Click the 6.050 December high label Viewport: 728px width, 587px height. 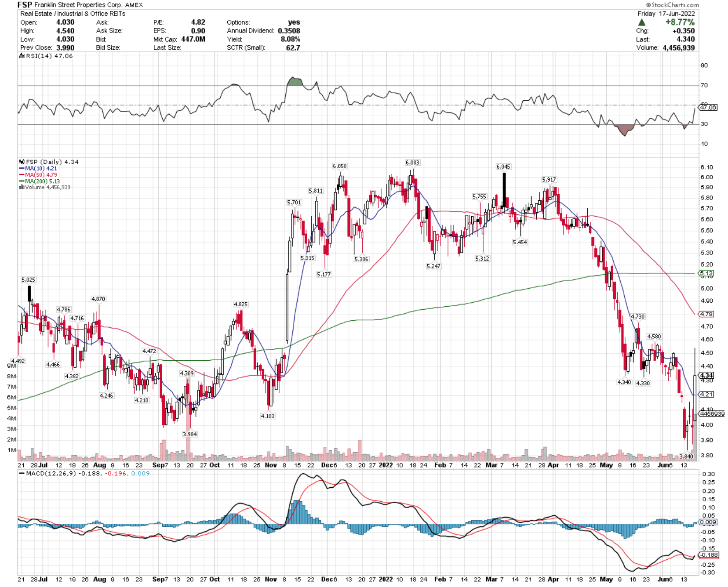pos(339,166)
